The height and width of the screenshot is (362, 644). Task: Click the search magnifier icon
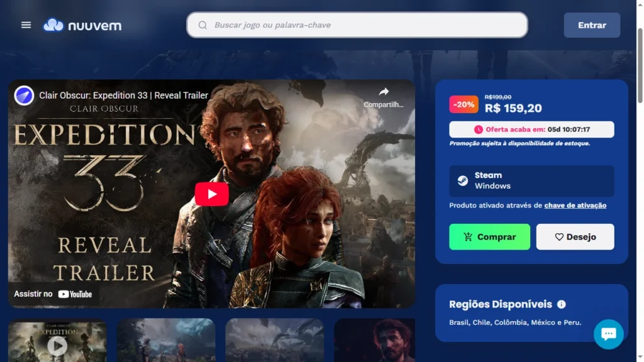[x=203, y=25]
